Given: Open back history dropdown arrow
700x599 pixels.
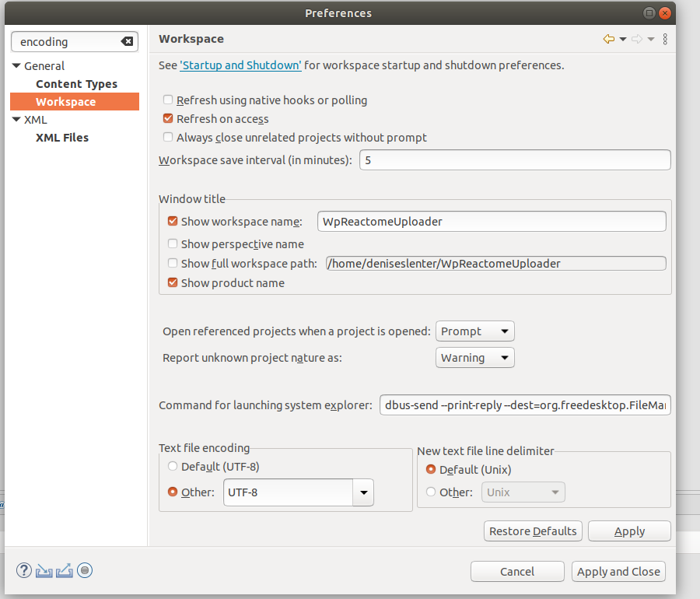Looking at the screenshot, I should [623, 39].
